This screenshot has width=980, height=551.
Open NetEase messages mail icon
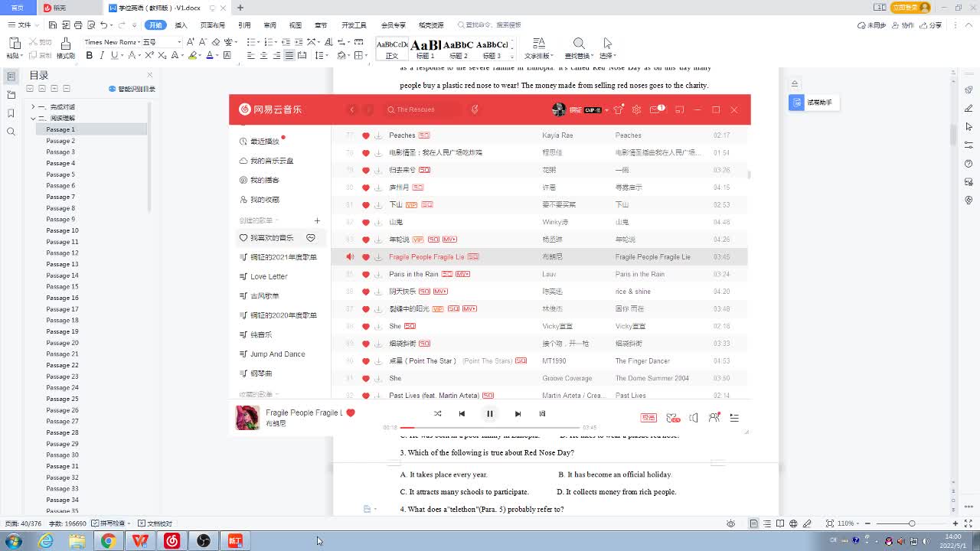pos(655,109)
